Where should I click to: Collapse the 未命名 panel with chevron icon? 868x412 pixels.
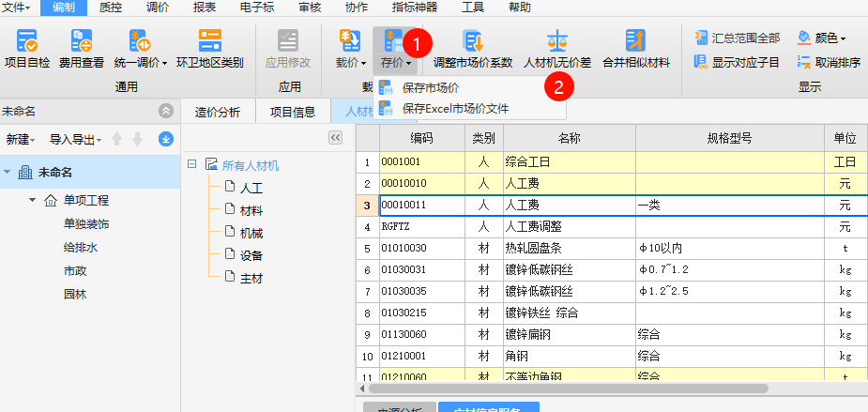point(165,112)
